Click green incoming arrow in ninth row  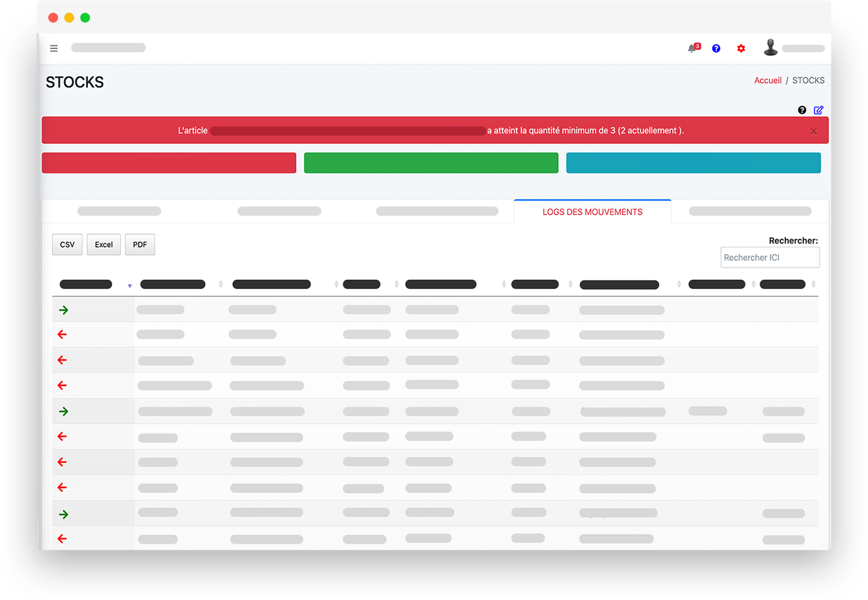[64, 514]
